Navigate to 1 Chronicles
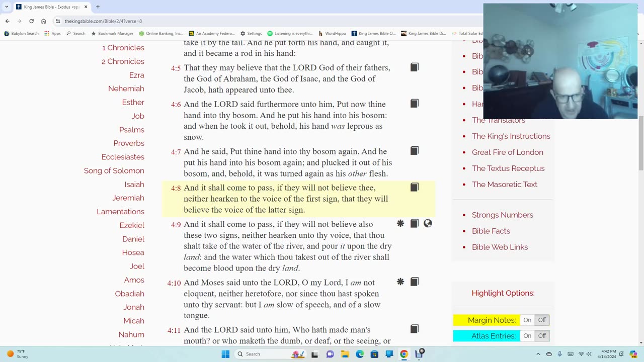Viewport: 644px width, 362px height. tap(123, 48)
